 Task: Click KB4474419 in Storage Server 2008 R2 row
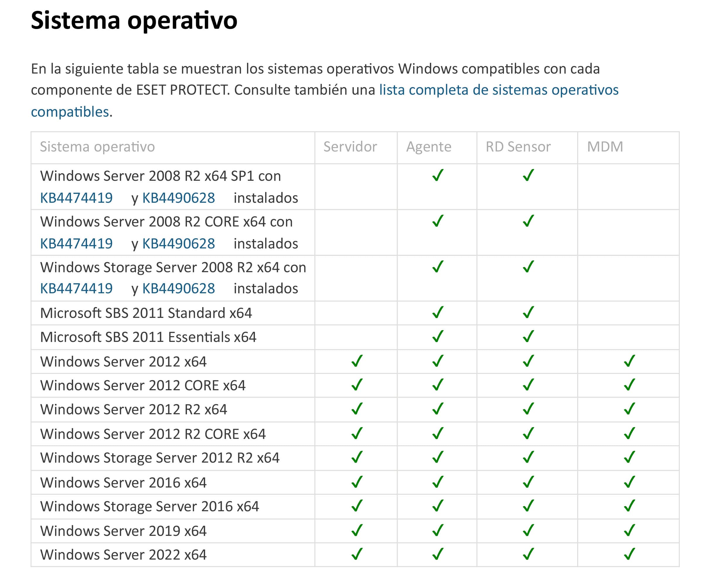coord(76,289)
